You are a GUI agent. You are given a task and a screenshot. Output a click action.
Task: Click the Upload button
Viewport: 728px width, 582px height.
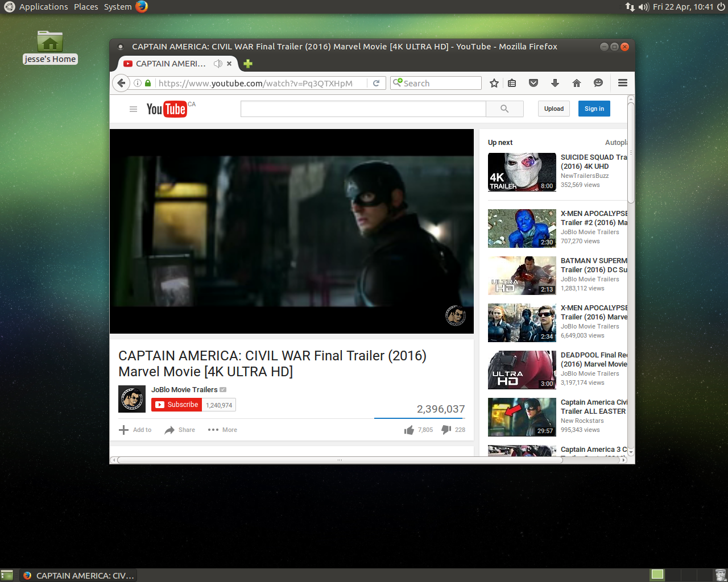pos(553,109)
